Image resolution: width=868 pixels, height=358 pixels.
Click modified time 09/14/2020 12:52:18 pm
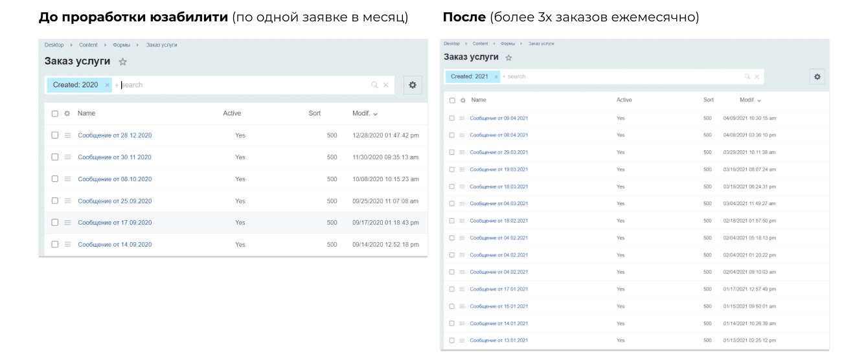pyautogui.click(x=385, y=244)
